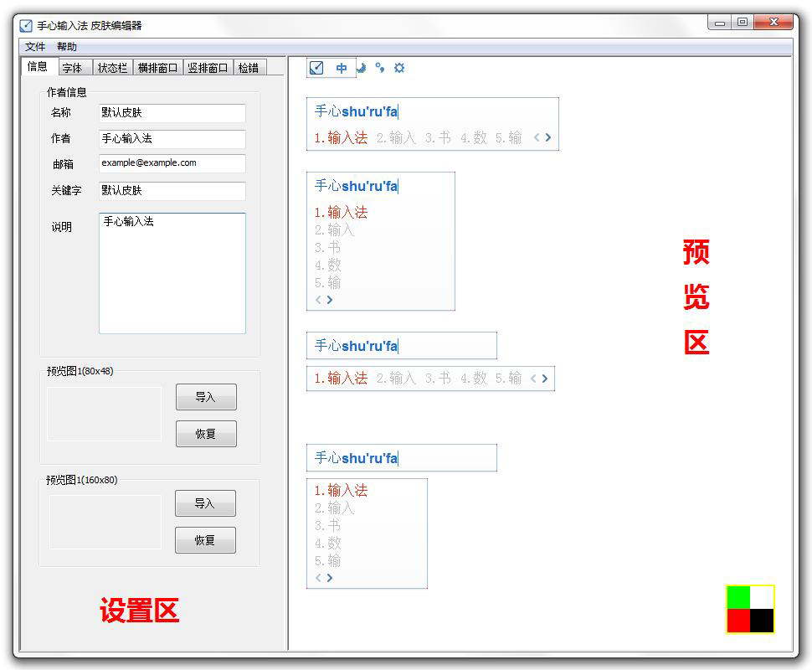Click next-page arrow in separate vertical candidate list
Screen dimensions: 812x670
(x=329, y=577)
